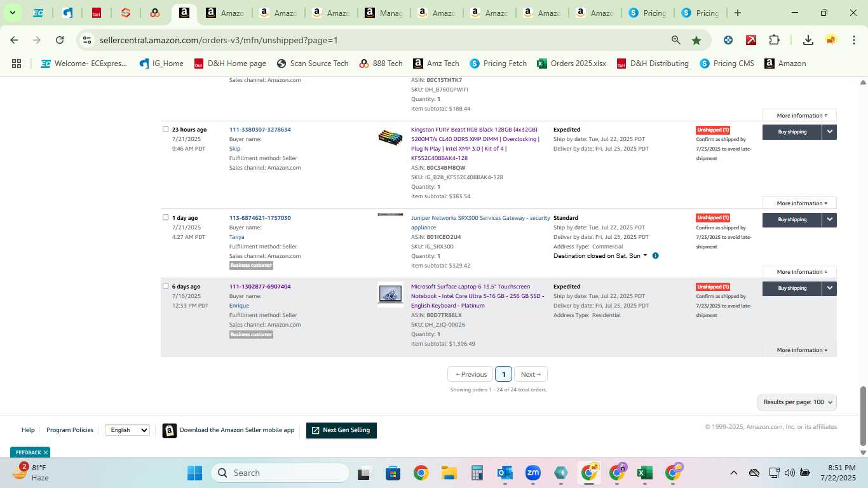Screen dimensions: 868x488
Task: Click the Kingston FURY RAM thumbnail
Action: click(x=390, y=137)
